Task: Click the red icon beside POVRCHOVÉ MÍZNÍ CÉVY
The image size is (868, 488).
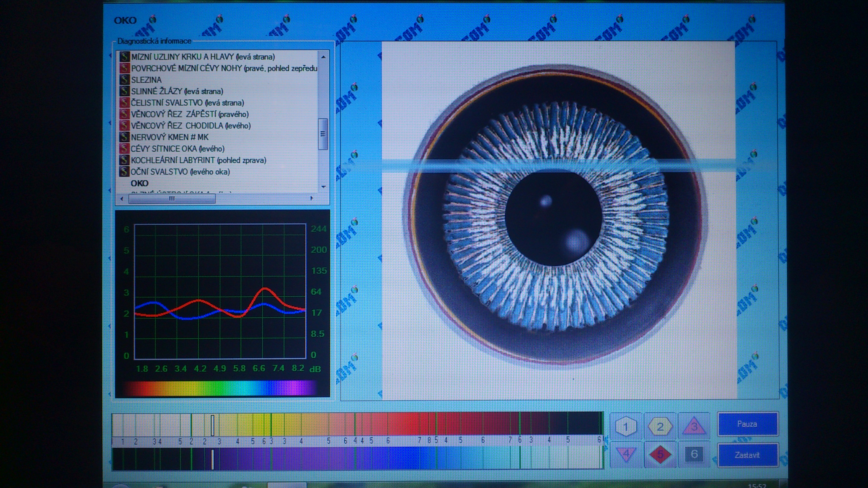Action: click(x=124, y=68)
